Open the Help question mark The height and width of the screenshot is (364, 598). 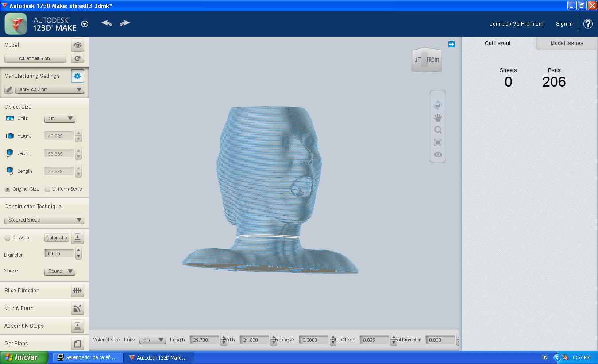point(588,24)
